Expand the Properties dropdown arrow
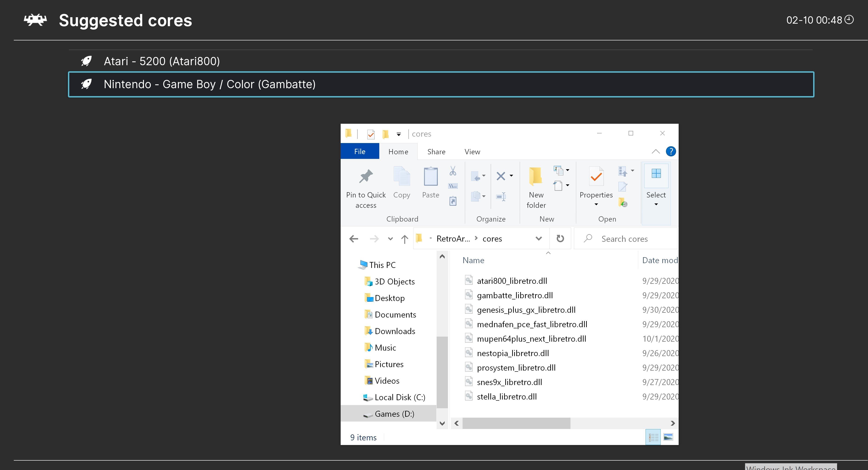 point(596,205)
